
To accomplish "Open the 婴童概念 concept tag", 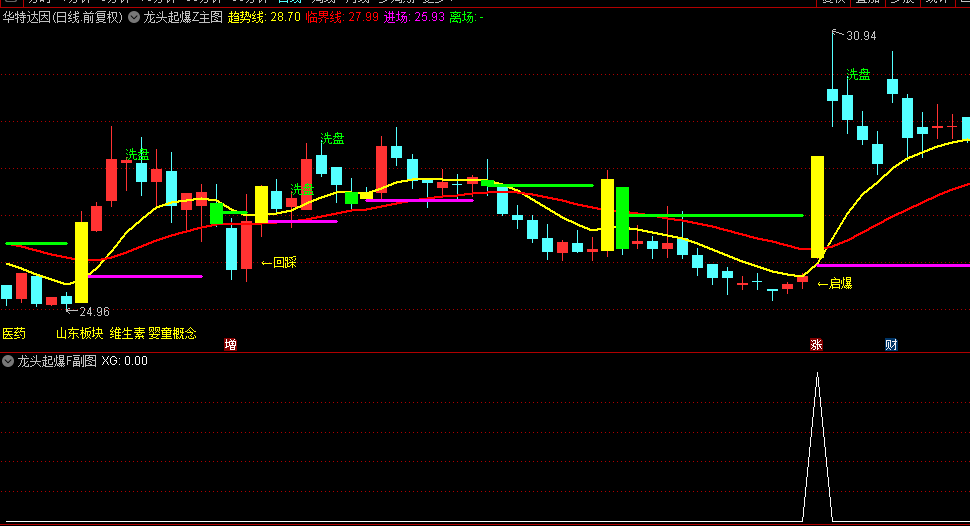I will tap(173, 334).
